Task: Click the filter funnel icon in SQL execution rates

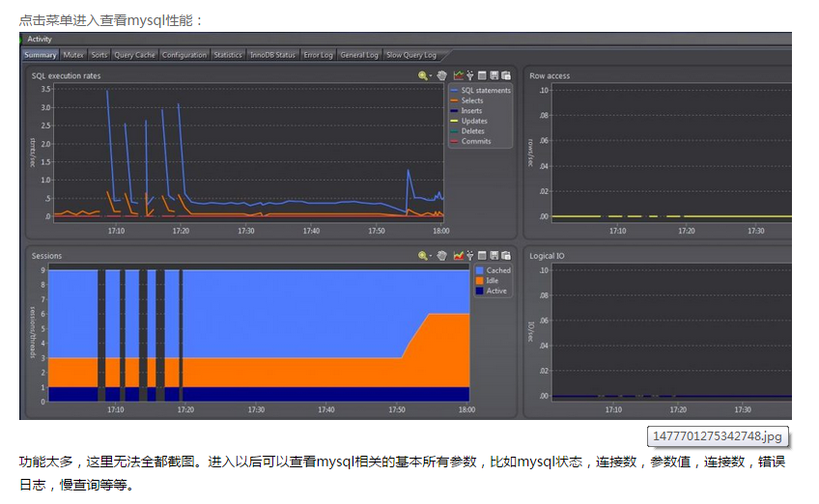Action: tap(470, 75)
